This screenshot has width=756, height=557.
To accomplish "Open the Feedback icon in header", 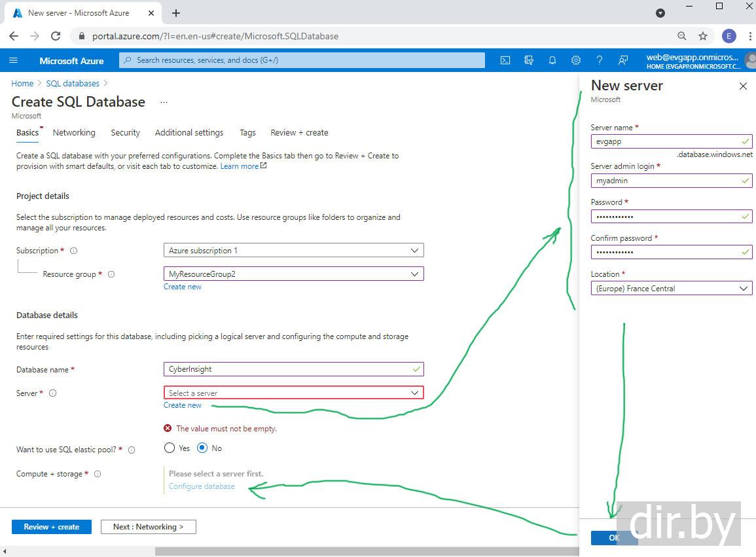I will (623, 60).
